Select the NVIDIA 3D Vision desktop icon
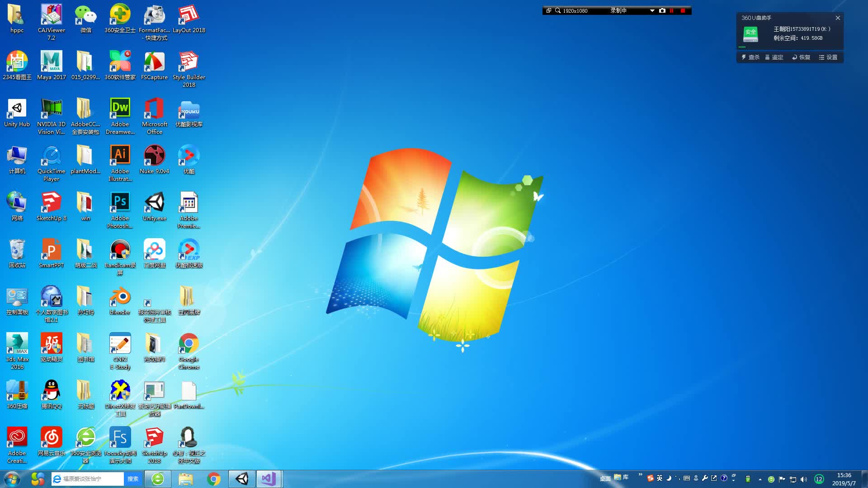The width and height of the screenshot is (868, 488). click(x=51, y=117)
